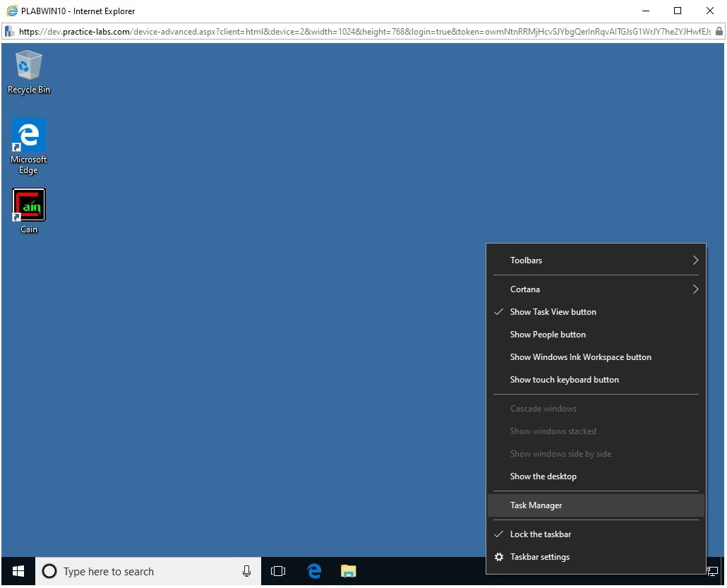Open the Microsoft Edge desktop shortcut
This screenshot has width=727, height=588.
click(28, 145)
